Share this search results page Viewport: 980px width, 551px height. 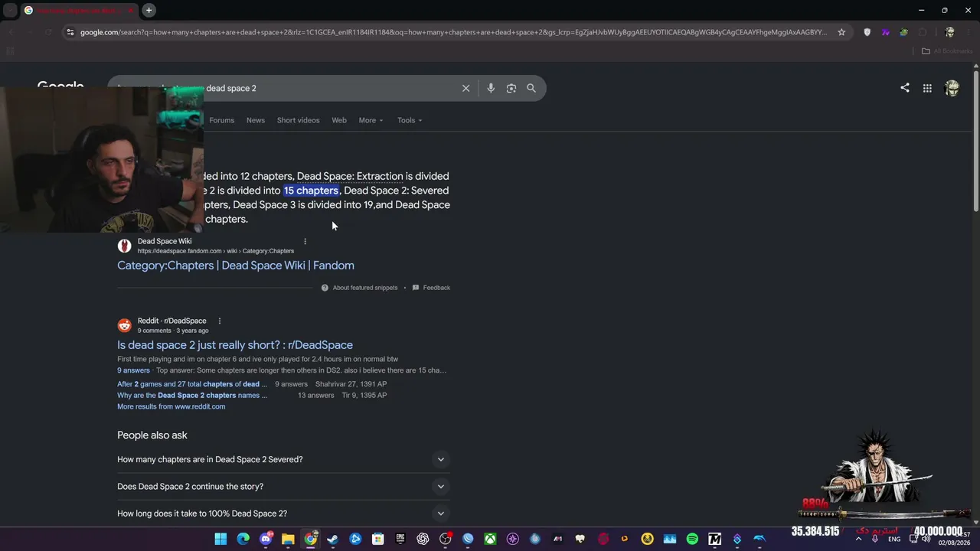(x=905, y=88)
